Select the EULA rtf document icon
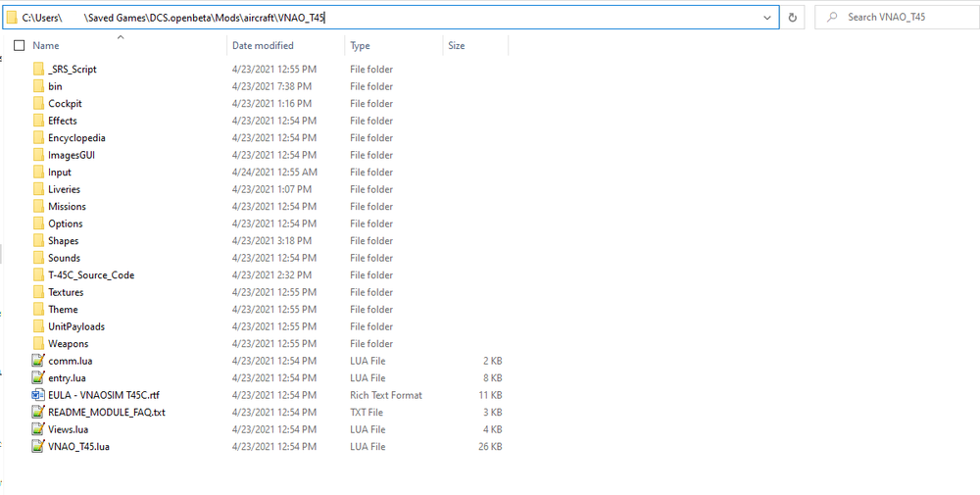Viewport: 980px width, 495px height. 38,395
